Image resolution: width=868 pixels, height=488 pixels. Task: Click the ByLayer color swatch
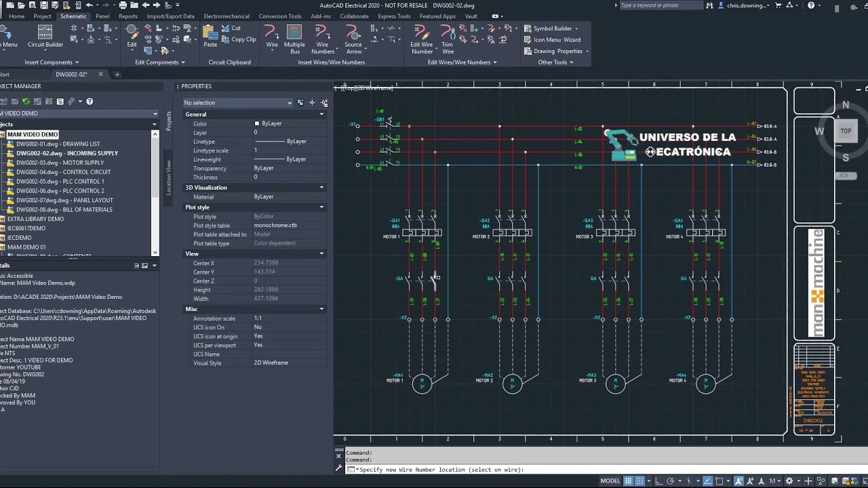pyautogui.click(x=256, y=123)
